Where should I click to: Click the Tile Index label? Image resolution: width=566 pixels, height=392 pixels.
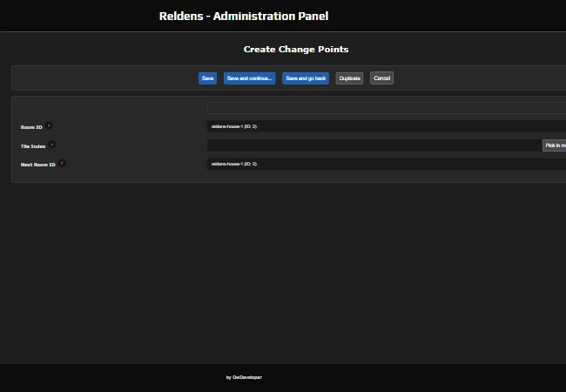pyautogui.click(x=33, y=146)
